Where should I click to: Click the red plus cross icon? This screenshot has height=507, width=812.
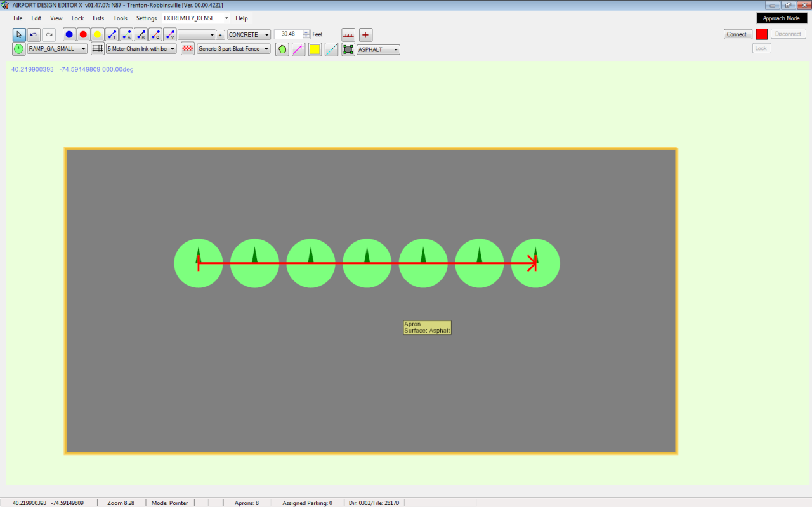(365, 34)
